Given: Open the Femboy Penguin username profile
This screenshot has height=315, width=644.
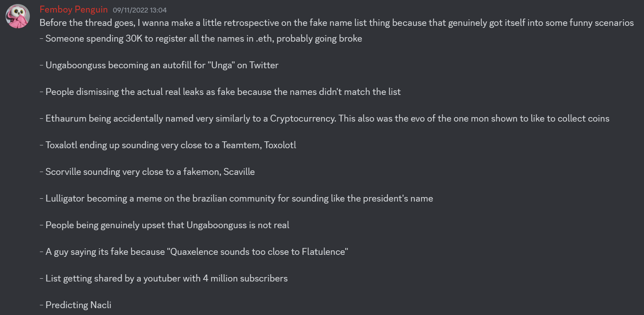Looking at the screenshot, I should click(73, 9).
